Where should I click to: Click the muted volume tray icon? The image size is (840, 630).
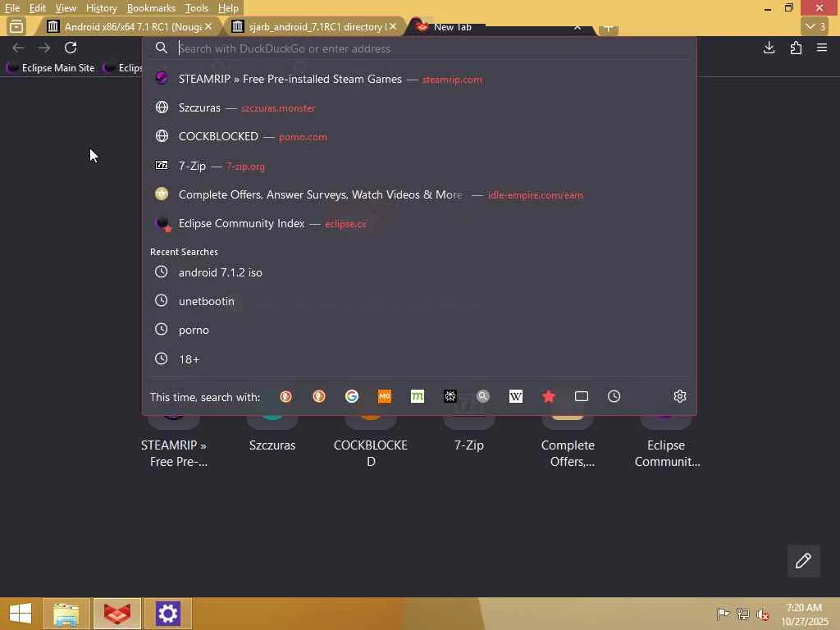pyautogui.click(x=762, y=614)
